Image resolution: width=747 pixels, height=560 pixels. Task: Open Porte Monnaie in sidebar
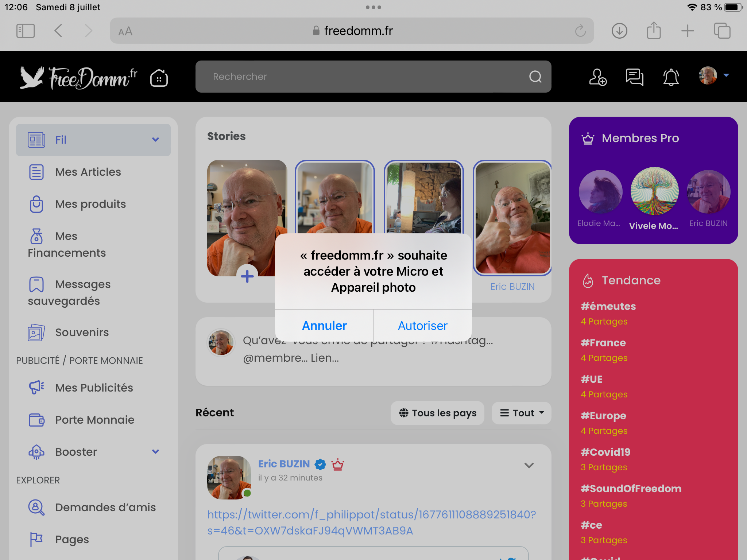pos(94,420)
